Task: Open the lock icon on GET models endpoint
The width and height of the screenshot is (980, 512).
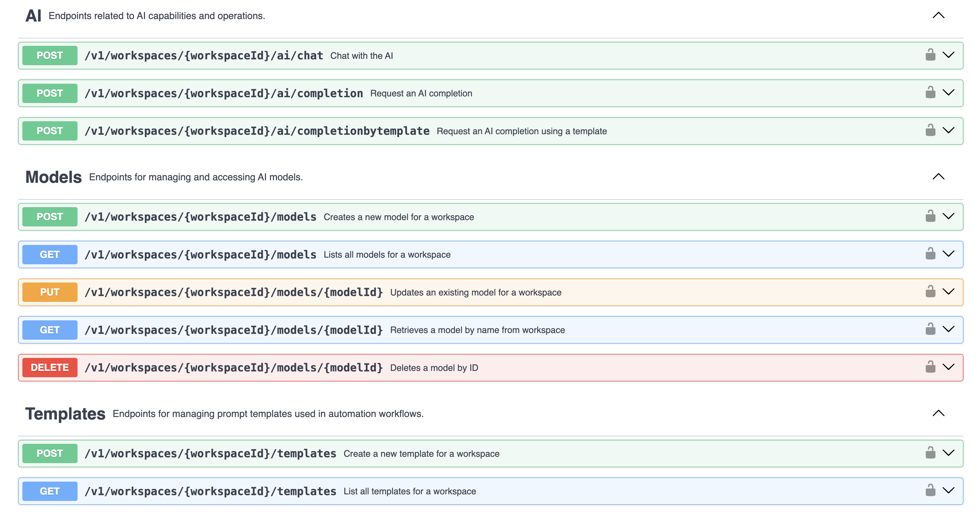Action: tap(931, 254)
